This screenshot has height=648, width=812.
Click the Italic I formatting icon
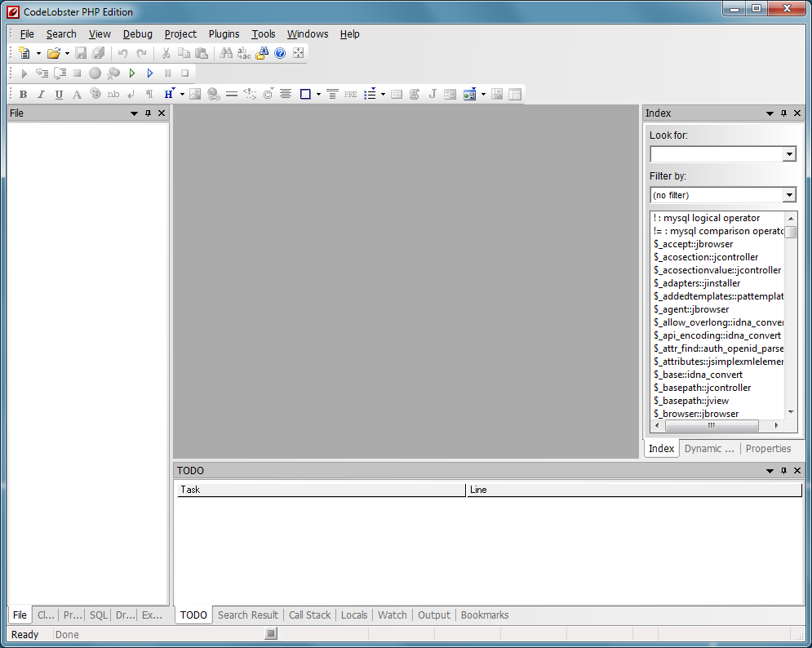point(41,95)
